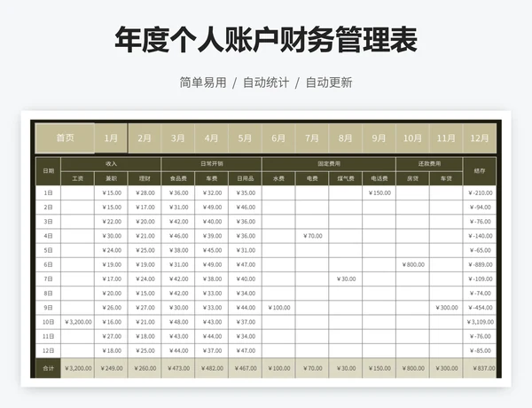Screen dimensions: 532x408
Task: Go to the 4月 tab
Action: point(211,138)
